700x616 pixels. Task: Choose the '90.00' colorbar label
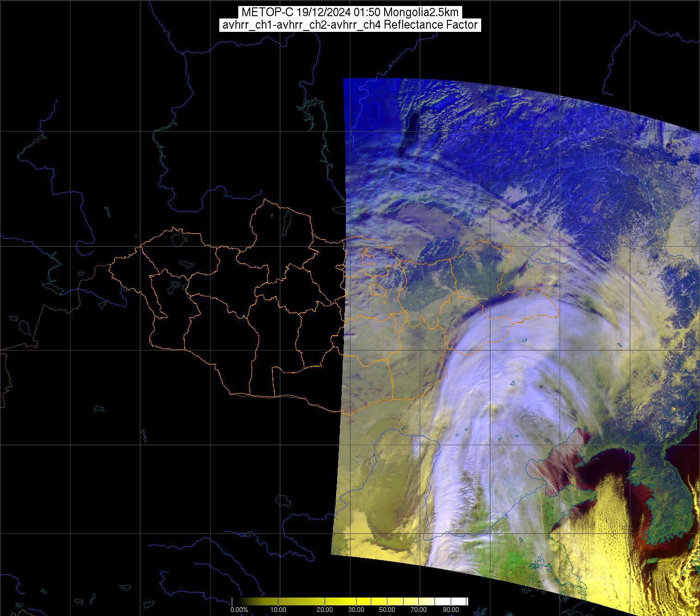click(451, 610)
